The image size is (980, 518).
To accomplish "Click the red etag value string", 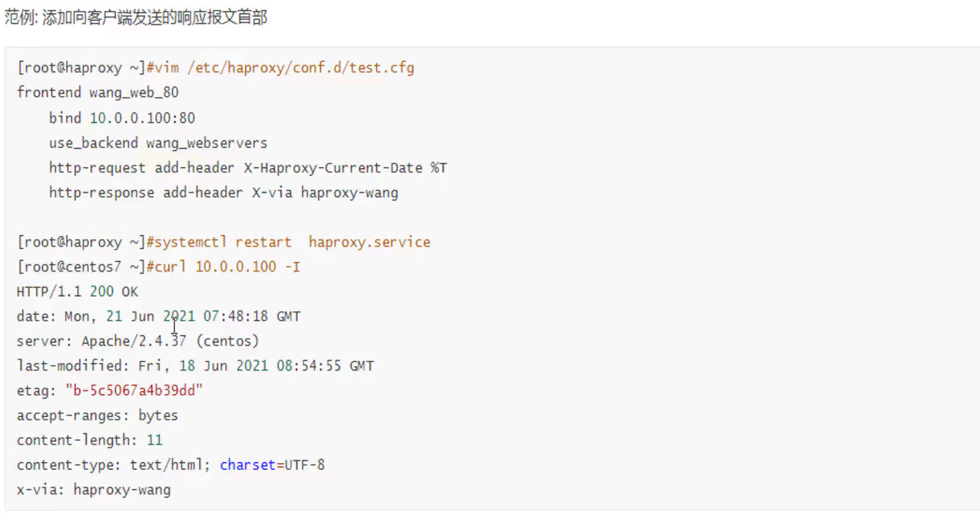I will pos(134,391).
